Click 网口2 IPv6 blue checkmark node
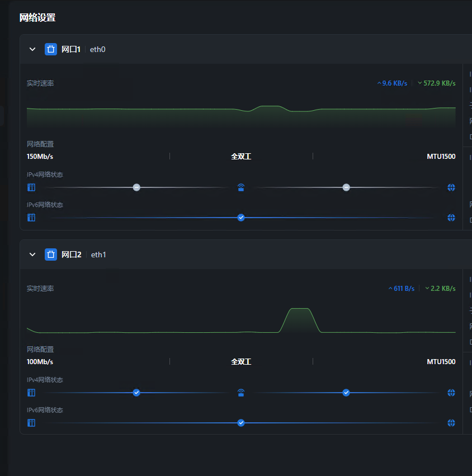The image size is (472, 476). tap(241, 422)
